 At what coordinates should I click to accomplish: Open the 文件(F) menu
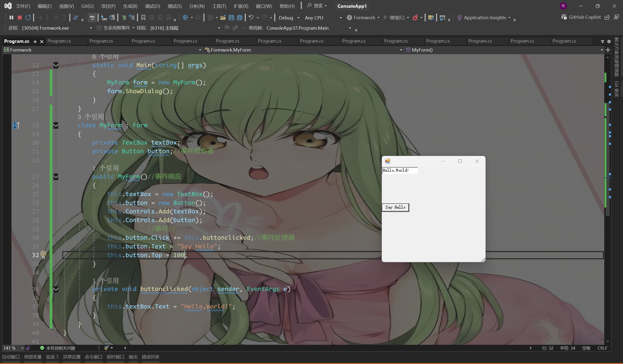tap(23, 6)
